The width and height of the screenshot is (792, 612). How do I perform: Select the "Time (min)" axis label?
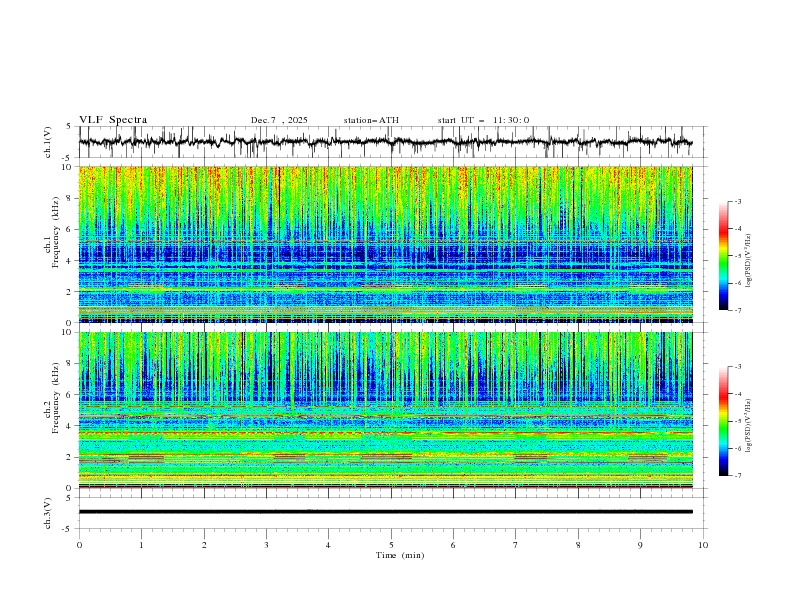tap(400, 555)
